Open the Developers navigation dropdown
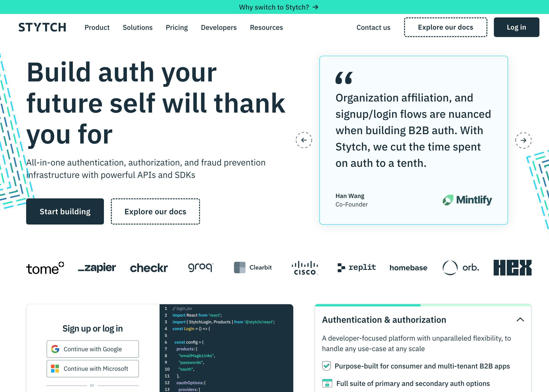Screen dimensions: 549x392 pos(219,27)
